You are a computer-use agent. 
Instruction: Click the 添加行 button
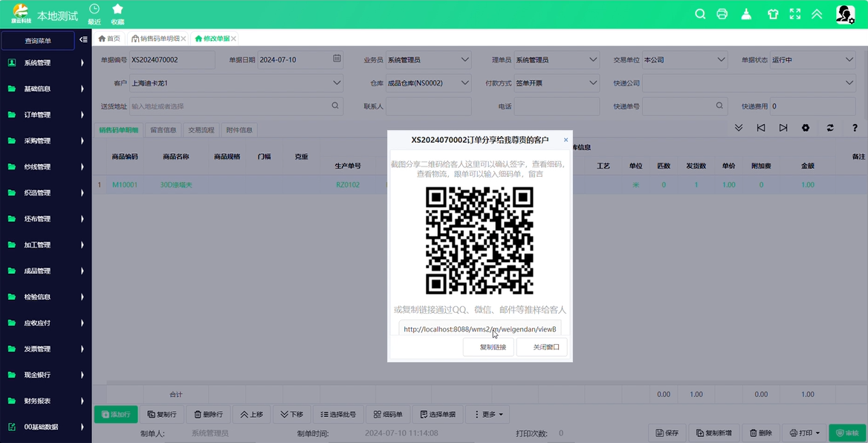coord(116,414)
